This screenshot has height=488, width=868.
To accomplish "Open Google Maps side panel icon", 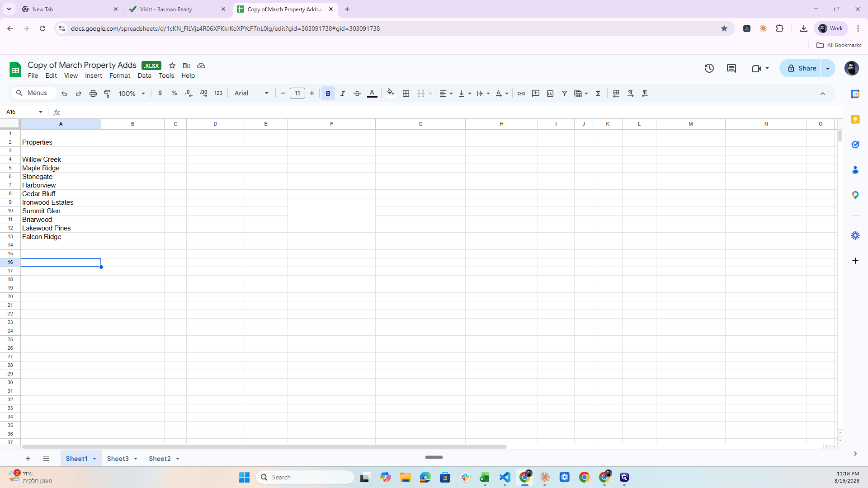I will coord(855,195).
